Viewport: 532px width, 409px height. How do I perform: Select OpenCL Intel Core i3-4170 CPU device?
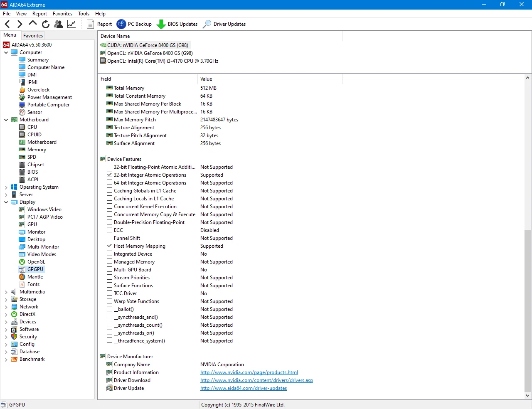point(163,61)
